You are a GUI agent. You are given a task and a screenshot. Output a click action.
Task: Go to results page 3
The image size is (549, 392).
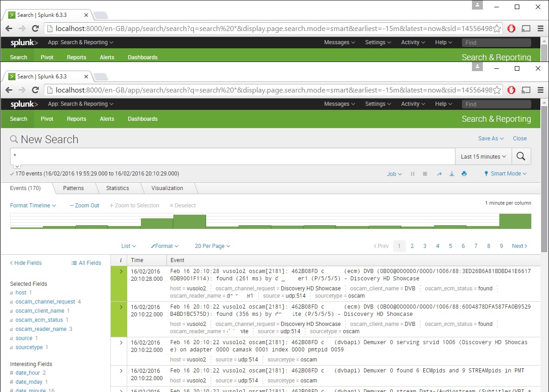[x=425, y=246]
